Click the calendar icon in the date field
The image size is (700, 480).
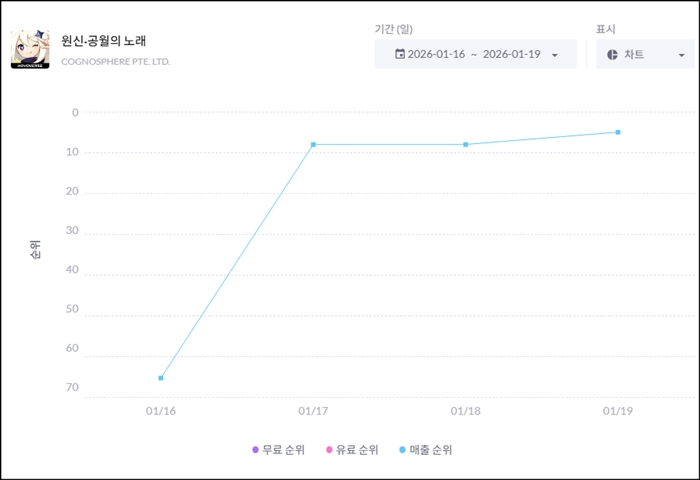click(400, 54)
